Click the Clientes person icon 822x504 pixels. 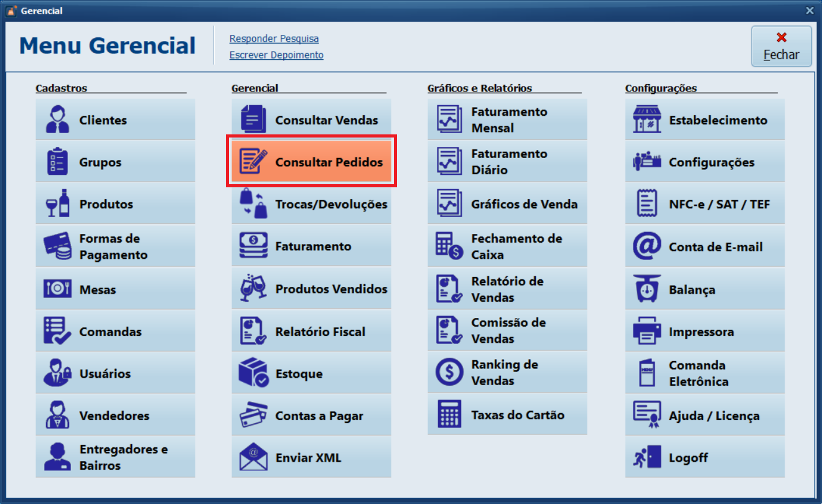[57, 120]
